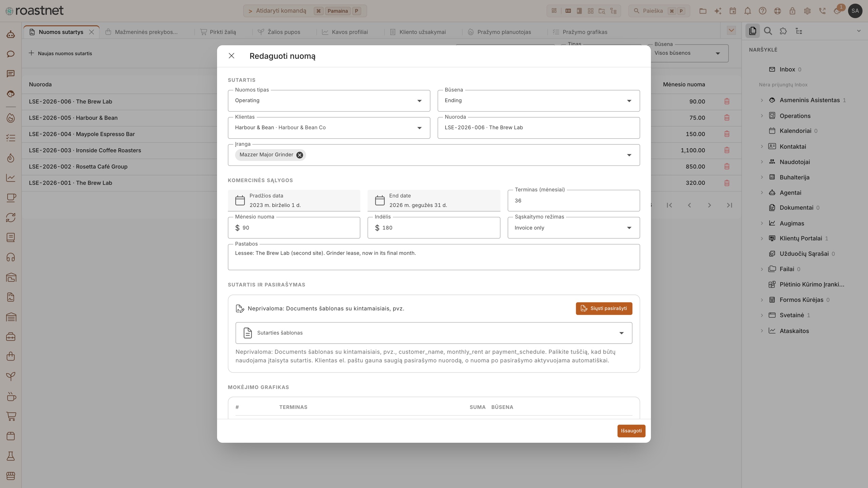Expand the Klientų Portalai tree item
The height and width of the screenshot is (488, 868).
[x=762, y=238]
